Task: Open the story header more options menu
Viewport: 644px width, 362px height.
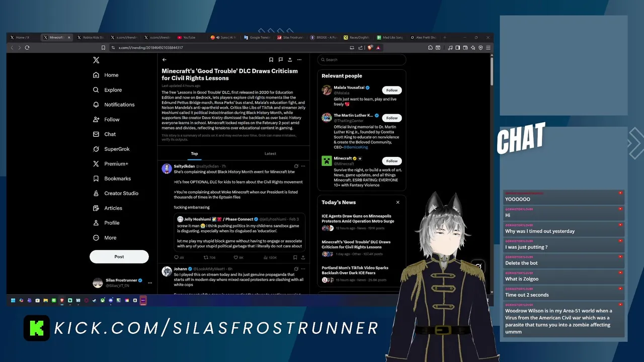Action: pos(299,60)
